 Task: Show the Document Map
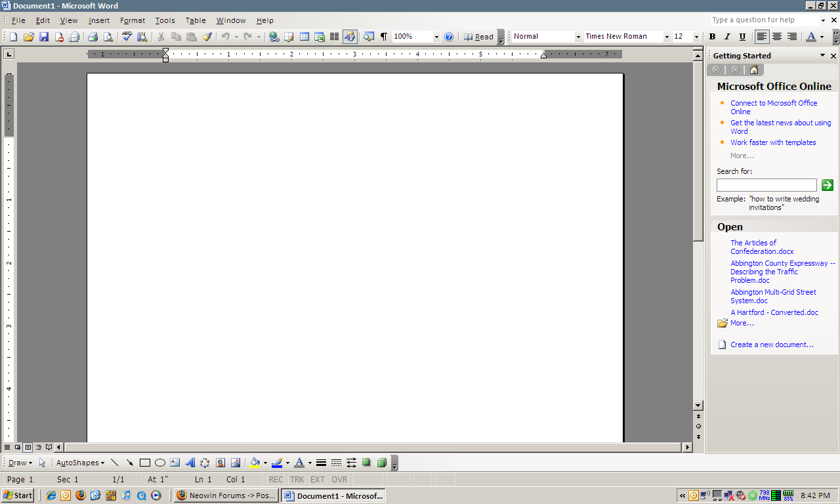pos(369,37)
